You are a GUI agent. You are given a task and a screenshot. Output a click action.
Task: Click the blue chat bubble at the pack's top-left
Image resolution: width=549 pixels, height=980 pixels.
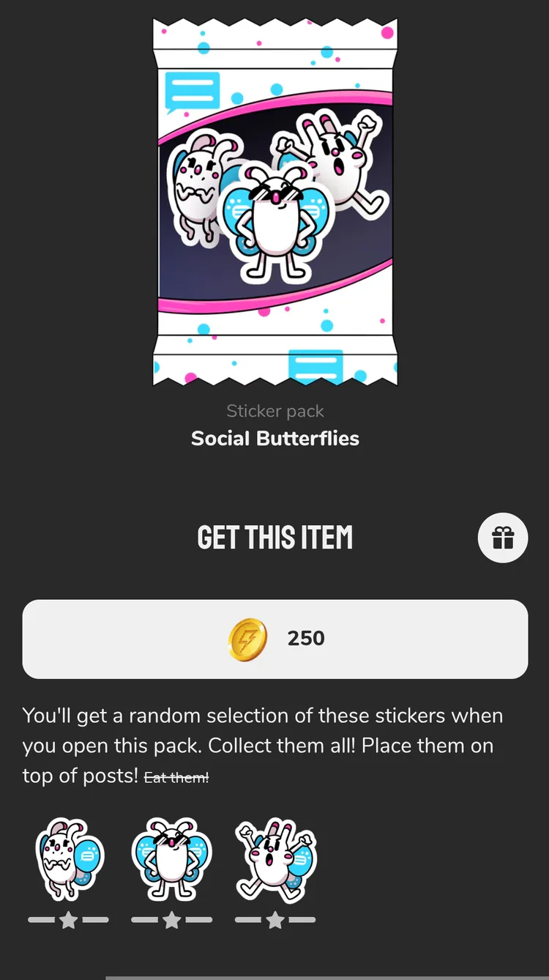pyautogui.click(x=192, y=92)
